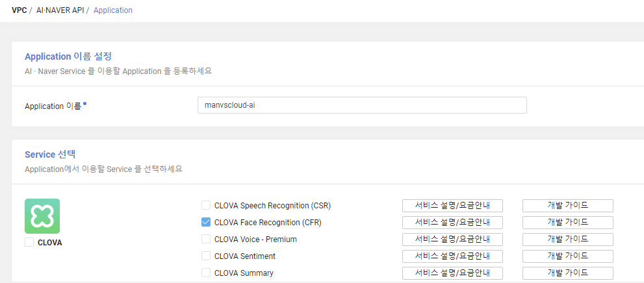Screen dimensions: 644x283
Task: Open 서비스 설명/요금안내 for CLOVA Speech Recognition
Action: [x=452, y=206]
